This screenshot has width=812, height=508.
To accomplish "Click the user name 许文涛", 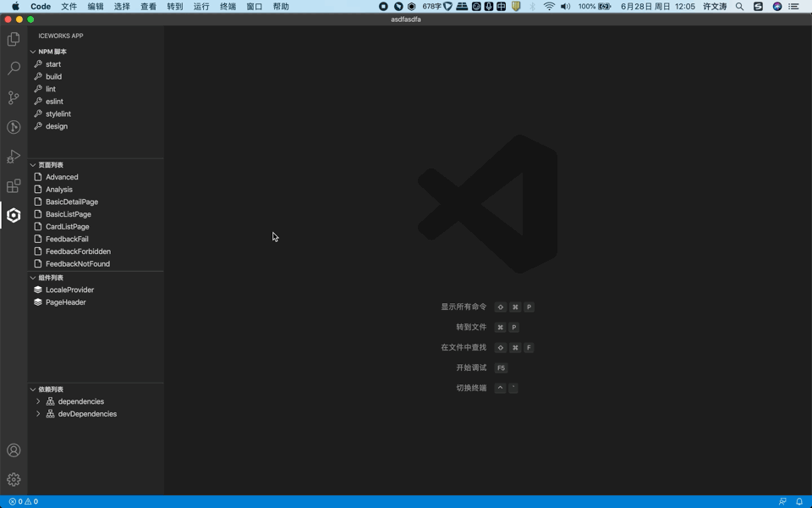I will [x=715, y=7].
